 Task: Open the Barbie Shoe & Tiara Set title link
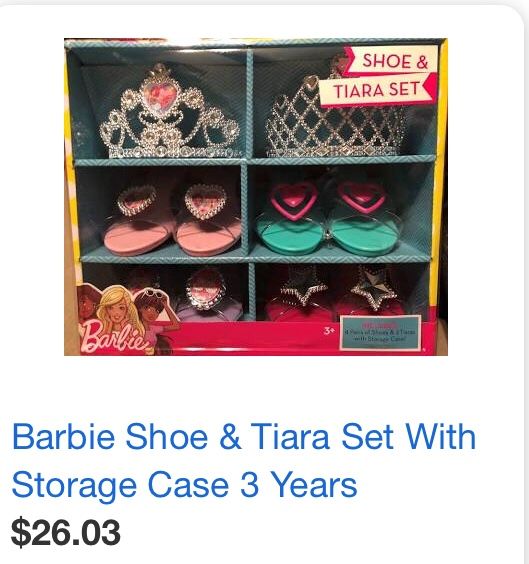(x=244, y=461)
